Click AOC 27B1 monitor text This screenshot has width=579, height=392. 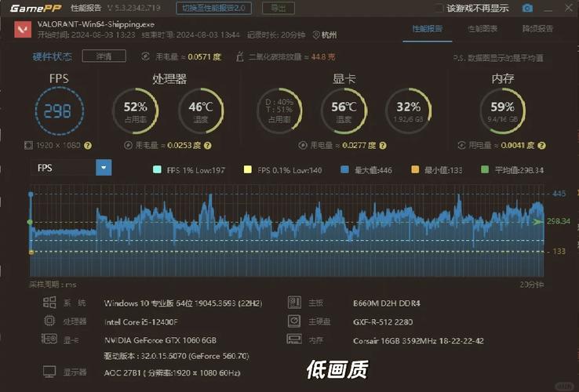(172, 373)
